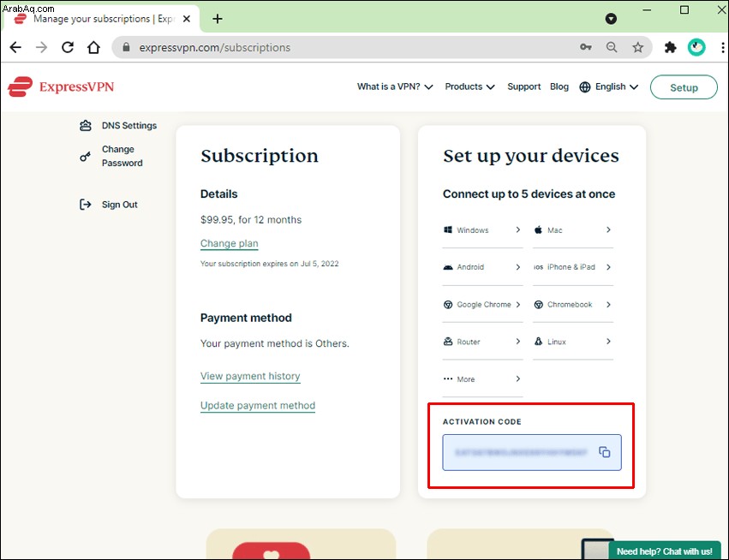Open the browser home page

(94, 47)
